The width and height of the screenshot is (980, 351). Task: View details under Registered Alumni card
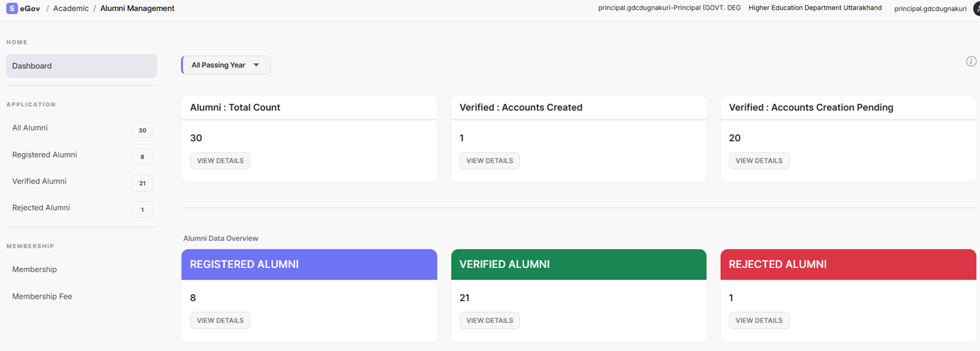point(220,320)
